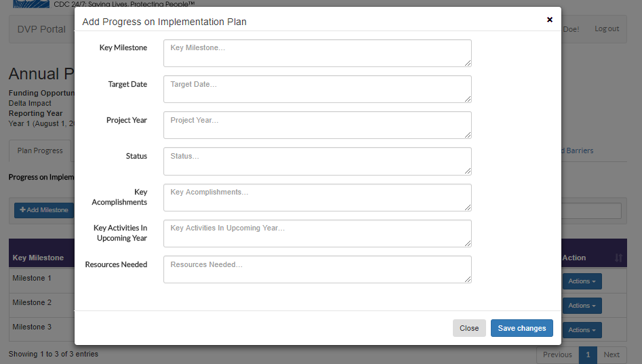
Task: Expand the Actions menu for Milestone 2
Action: pos(582,306)
